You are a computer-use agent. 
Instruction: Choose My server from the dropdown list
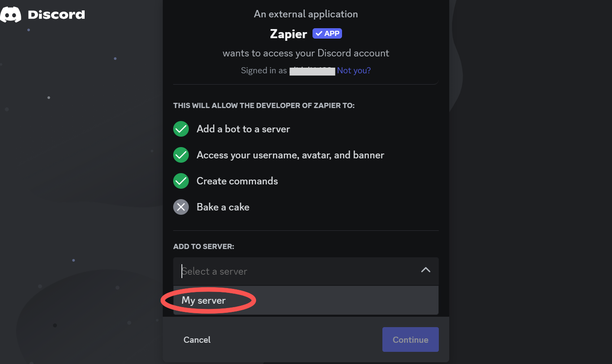click(x=306, y=300)
